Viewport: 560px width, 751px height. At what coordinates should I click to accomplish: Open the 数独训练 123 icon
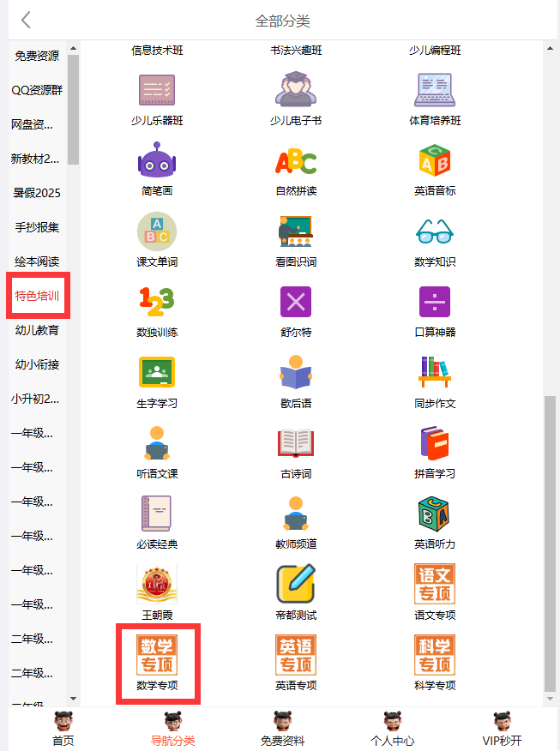(x=157, y=302)
